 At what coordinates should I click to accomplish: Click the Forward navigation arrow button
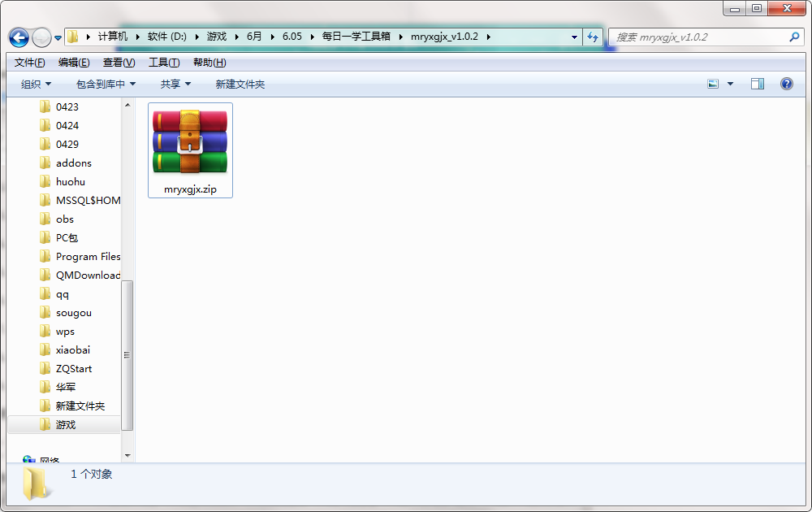tap(41, 37)
